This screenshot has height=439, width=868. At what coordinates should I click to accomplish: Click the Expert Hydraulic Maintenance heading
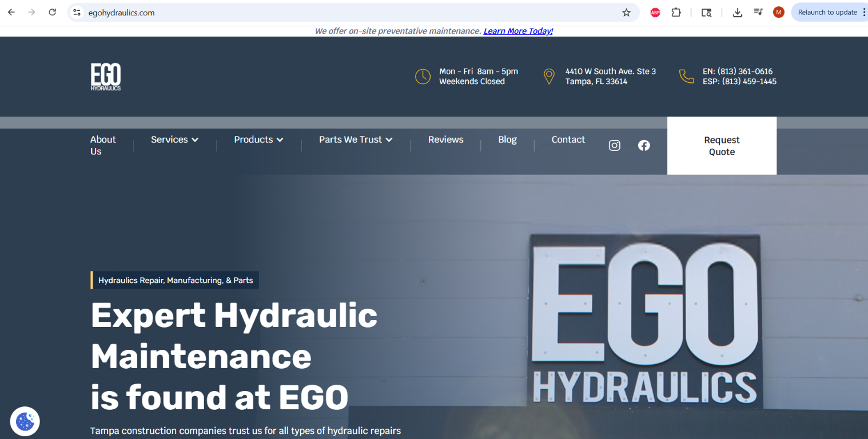234,356
